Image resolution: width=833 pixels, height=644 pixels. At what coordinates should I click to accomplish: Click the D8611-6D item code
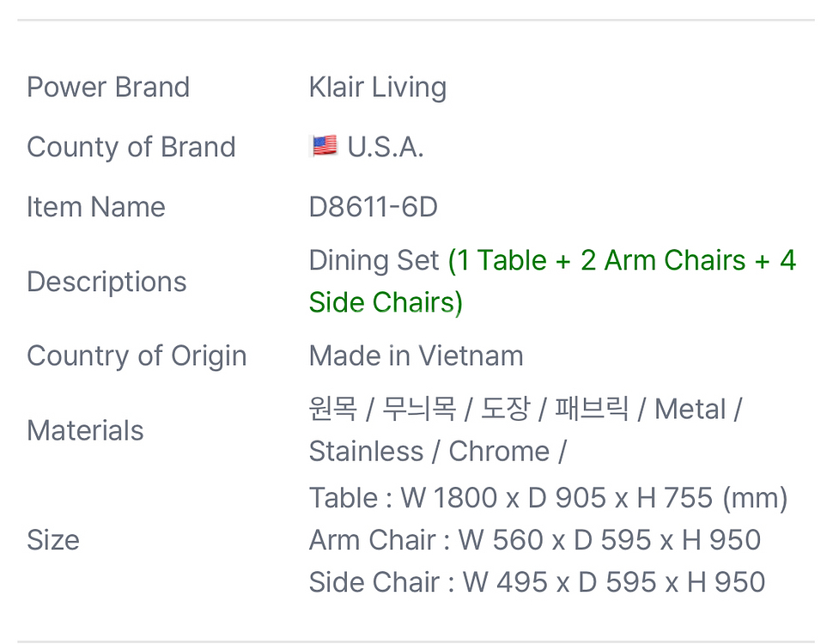tap(373, 207)
